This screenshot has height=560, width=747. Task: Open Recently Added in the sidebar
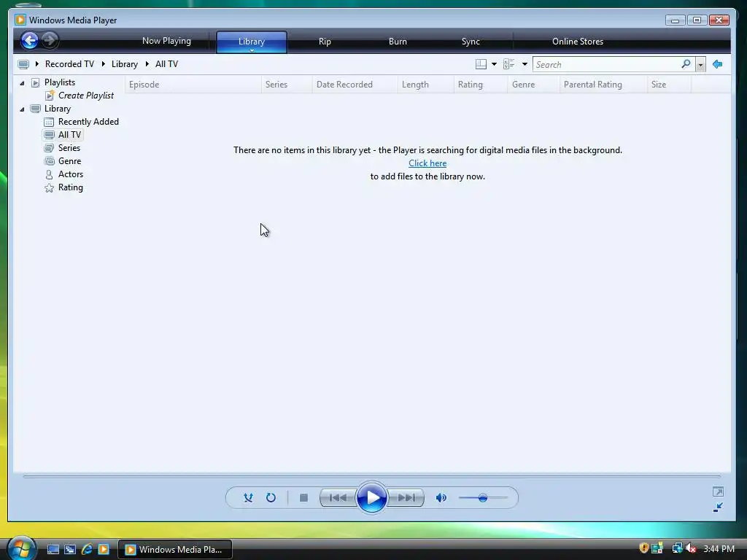click(88, 122)
